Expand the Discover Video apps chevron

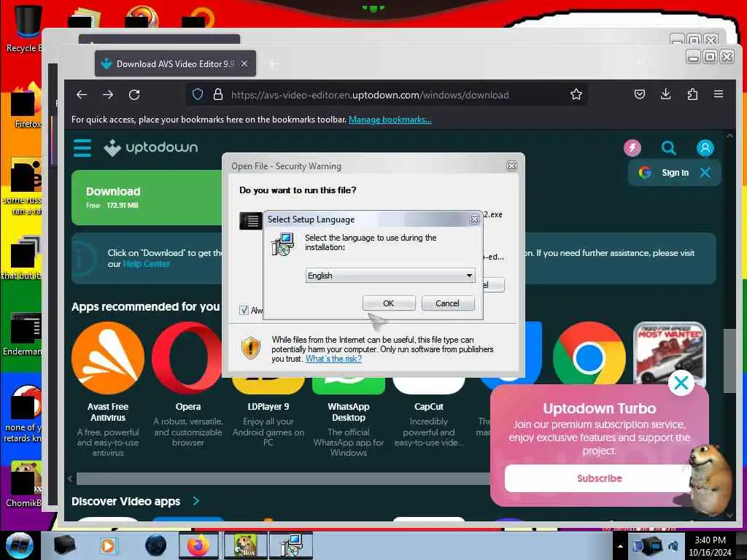[x=196, y=501]
